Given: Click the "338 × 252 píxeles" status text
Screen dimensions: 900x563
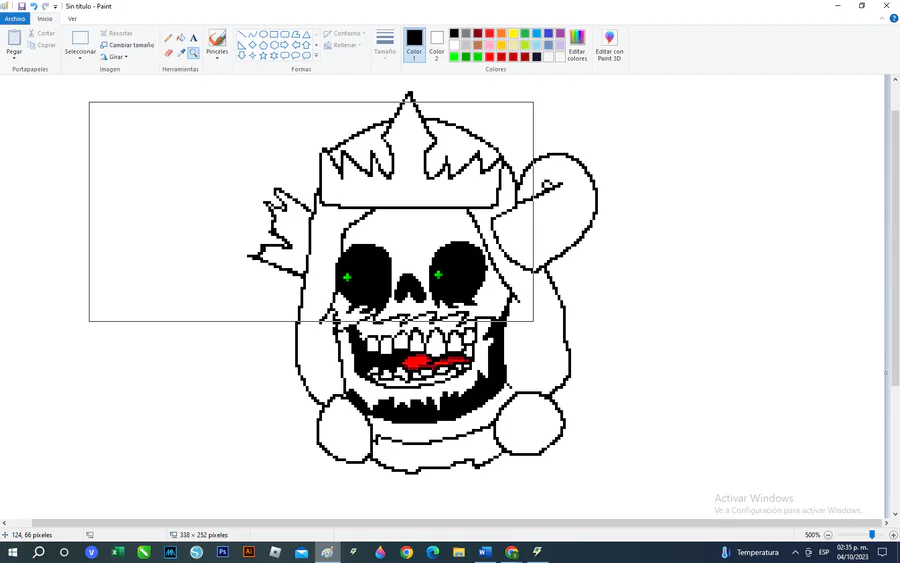Looking at the screenshot, I should coord(204,535).
